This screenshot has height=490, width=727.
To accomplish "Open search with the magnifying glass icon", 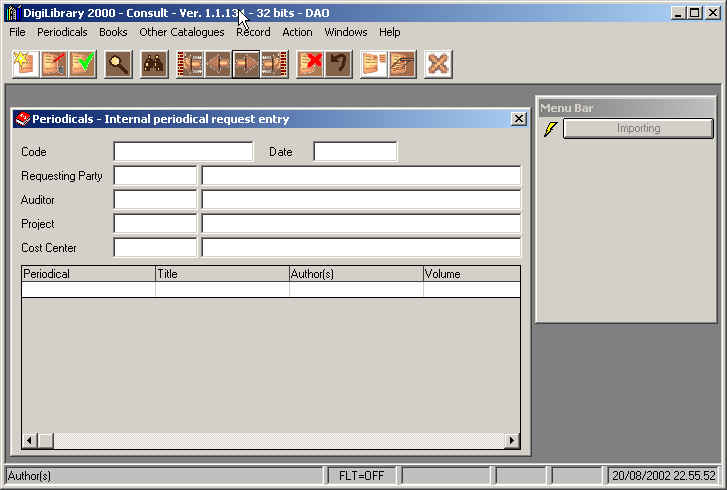I will (x=118, y=64).
